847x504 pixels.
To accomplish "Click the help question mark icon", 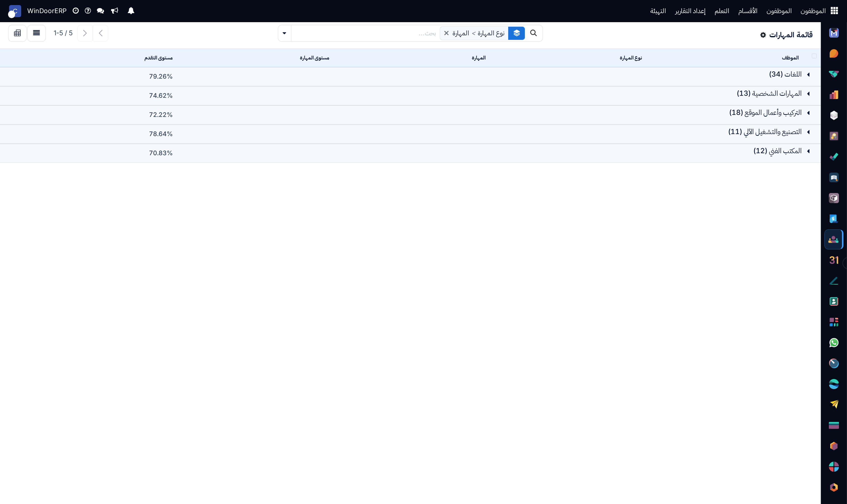I will pos(88,11).
